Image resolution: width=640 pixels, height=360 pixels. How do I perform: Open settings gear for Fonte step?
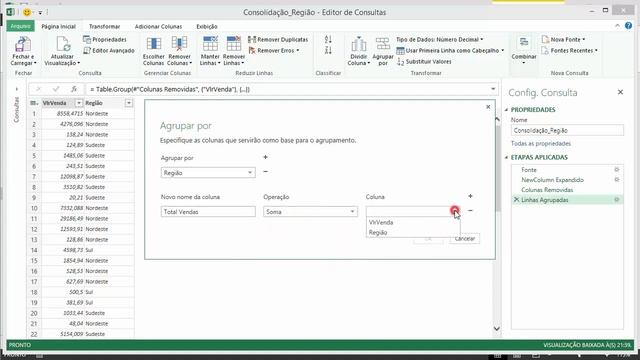[617, 169]
